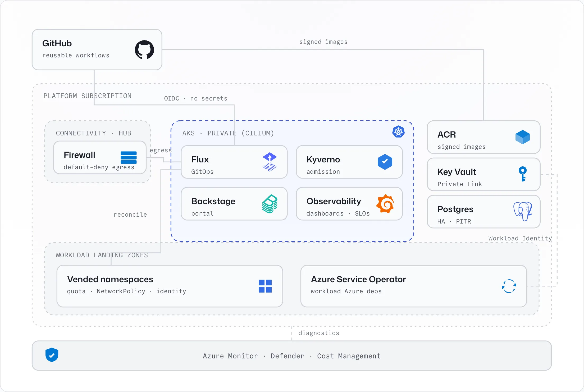Viewport: 584px width, 392px height.
Task: Click "admission" subtitle under Kyverno
Action: 323,172
